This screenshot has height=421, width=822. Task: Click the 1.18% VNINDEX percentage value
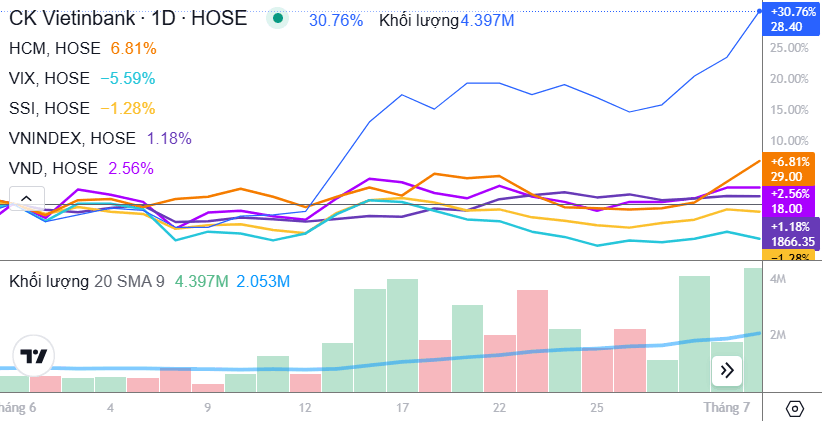click(169, 138)
